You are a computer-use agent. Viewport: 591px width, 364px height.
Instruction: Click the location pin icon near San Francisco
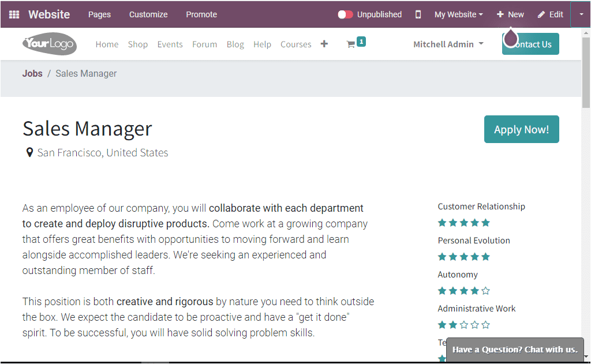(x=29, y=153)
